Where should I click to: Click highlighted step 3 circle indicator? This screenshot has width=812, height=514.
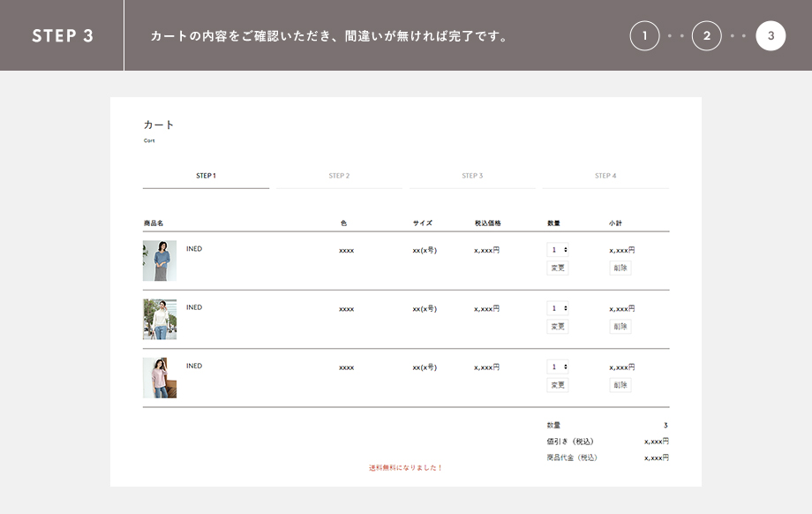point(771,36)
